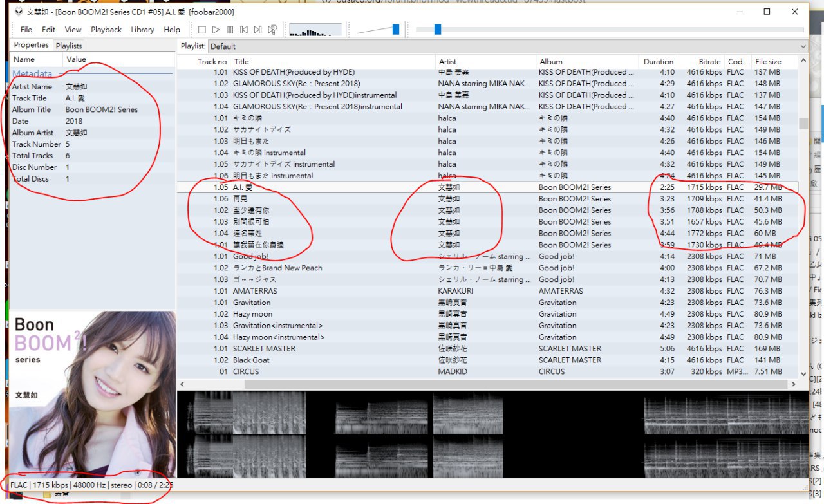Select the CIRCUS track title
Screen dimensions: 824x504
246,372
